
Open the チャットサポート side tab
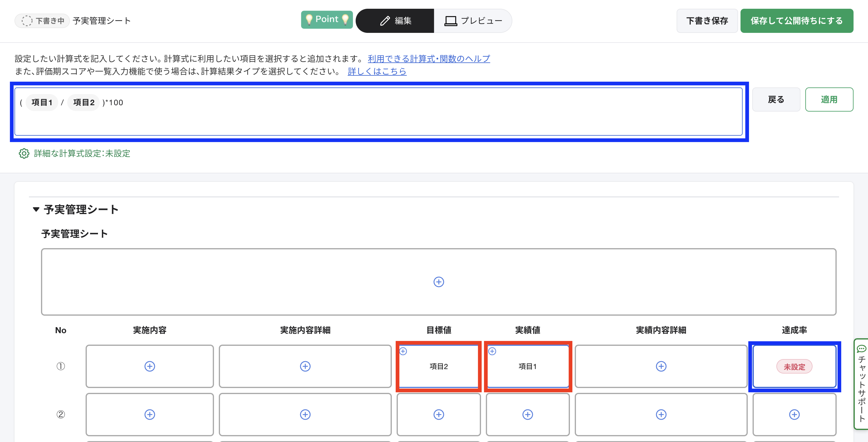861,384
